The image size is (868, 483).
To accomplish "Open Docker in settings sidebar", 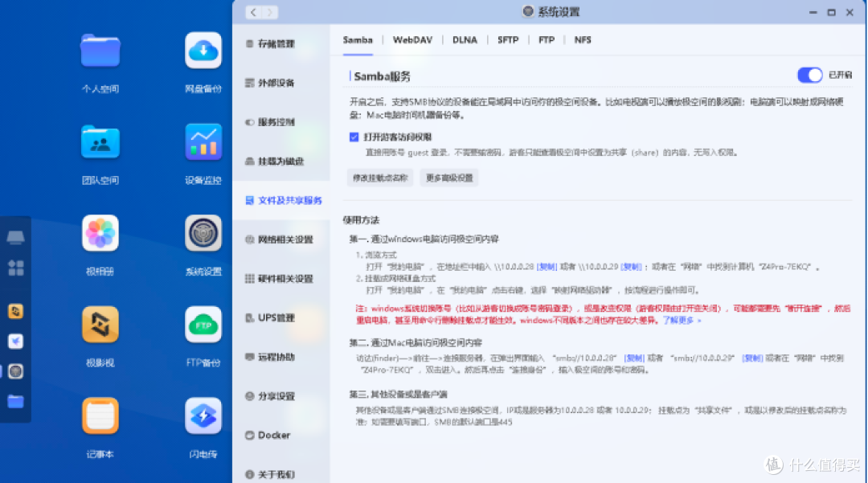I will (x=281, y=436).
